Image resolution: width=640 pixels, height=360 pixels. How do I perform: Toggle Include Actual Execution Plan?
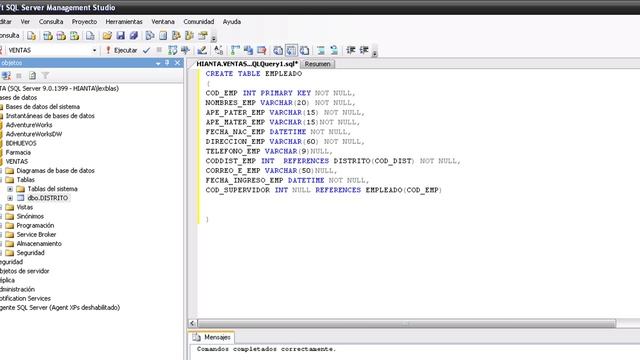(235, 50)
